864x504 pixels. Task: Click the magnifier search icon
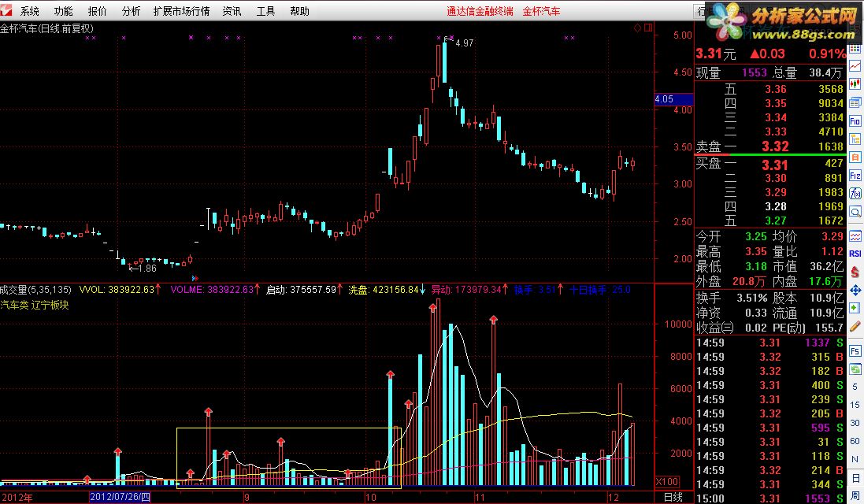coord(855,212)
